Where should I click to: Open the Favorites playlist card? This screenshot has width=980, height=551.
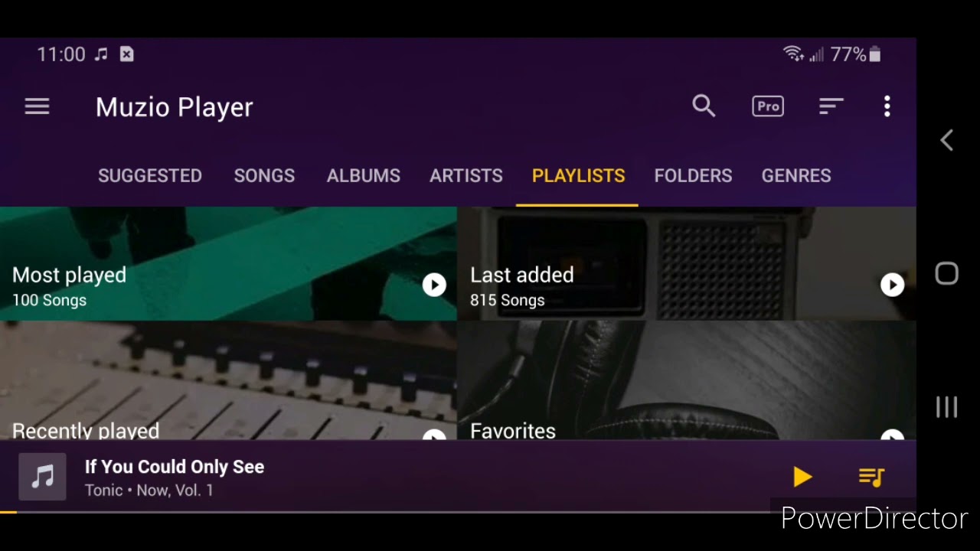point(687,380)
